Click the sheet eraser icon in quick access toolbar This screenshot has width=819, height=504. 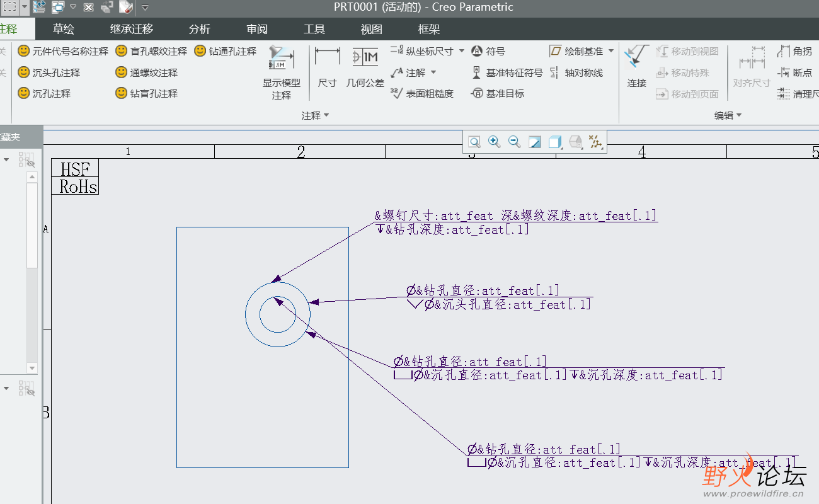coord(125,8)
